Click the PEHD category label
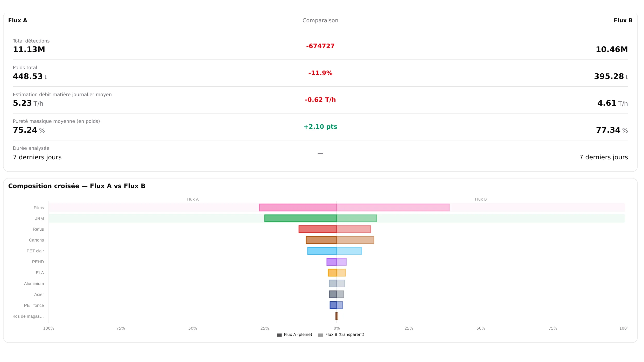This screenshot has height=362, width=644. 38,262
